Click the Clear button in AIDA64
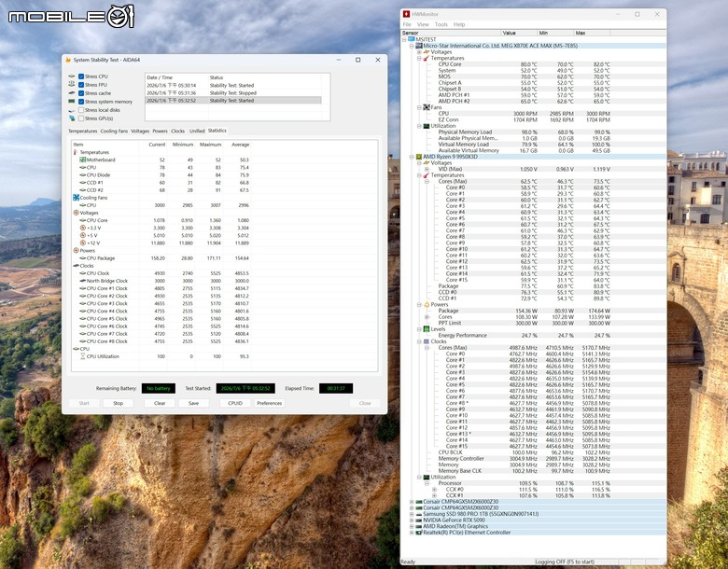 [160, 403]
